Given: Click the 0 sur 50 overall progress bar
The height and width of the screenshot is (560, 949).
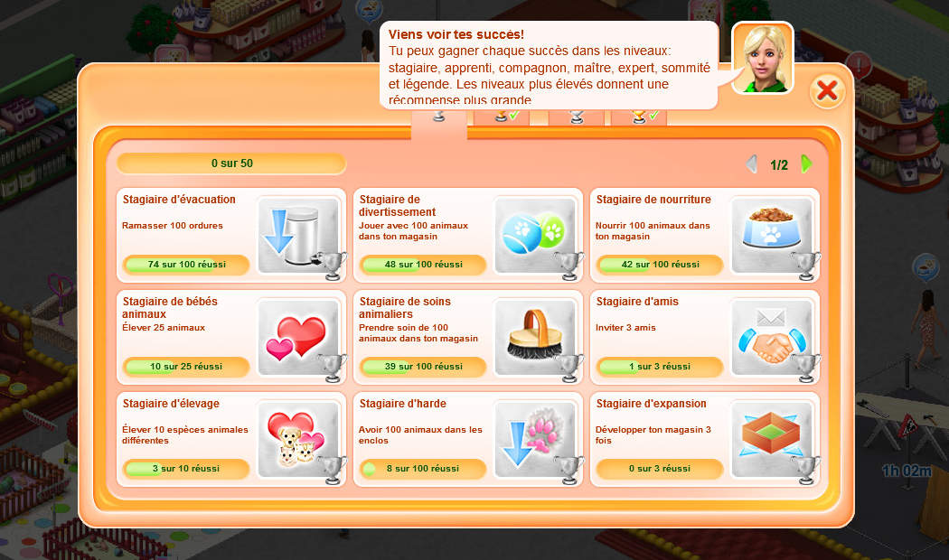Looking at the screenshot, I should [x=231, y=163].
